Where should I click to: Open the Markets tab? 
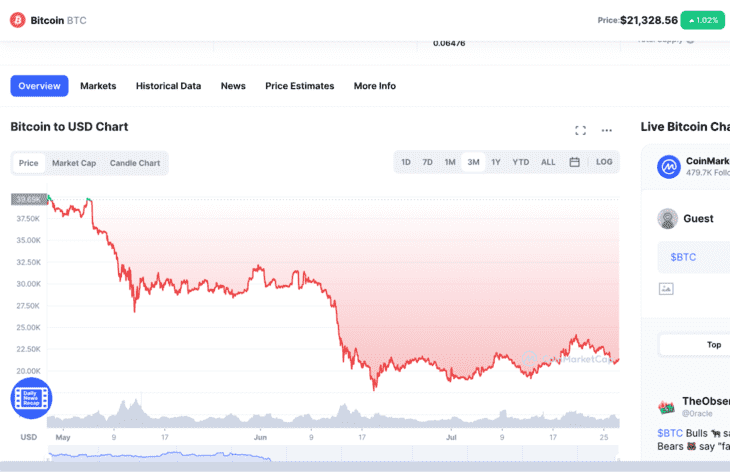(x=98, y=86)
